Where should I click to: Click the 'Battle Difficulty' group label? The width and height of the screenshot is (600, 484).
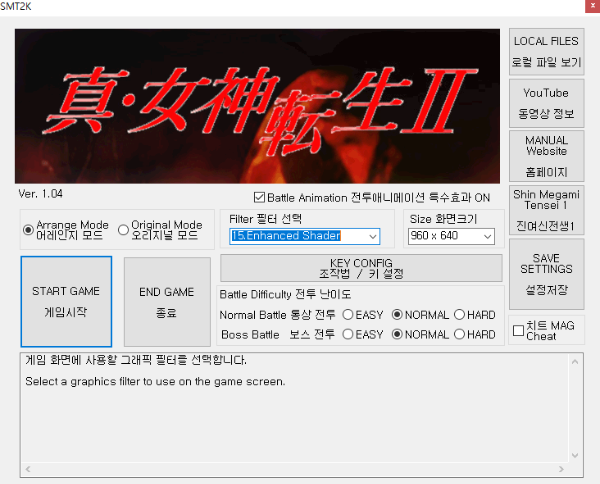pos(285,294)
